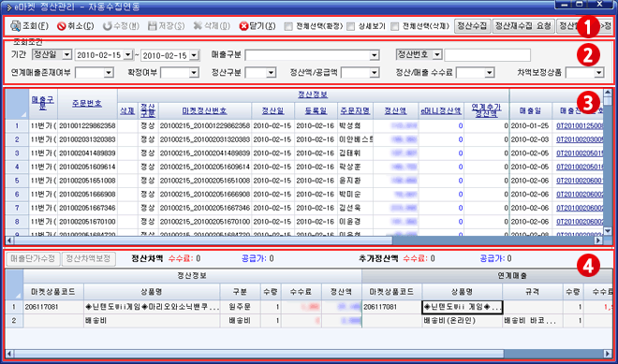The height and width of the screenshot is (364, 618).
Task: Open the 차액보정상품 dropdown
Action: click(x=599, y=72)
